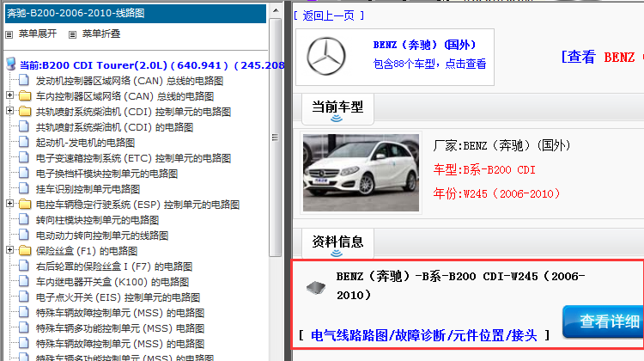Click document icon of 挂车识别控制单元电路图
Viewport: 644px width, 361px height.
pos(24,189)
